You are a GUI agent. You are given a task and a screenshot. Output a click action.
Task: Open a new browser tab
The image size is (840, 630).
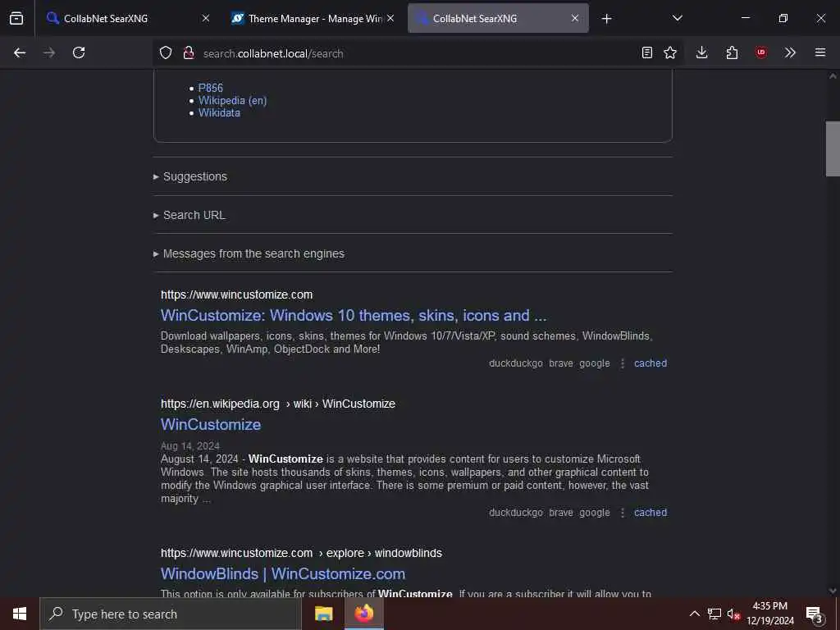click(606, 19)
